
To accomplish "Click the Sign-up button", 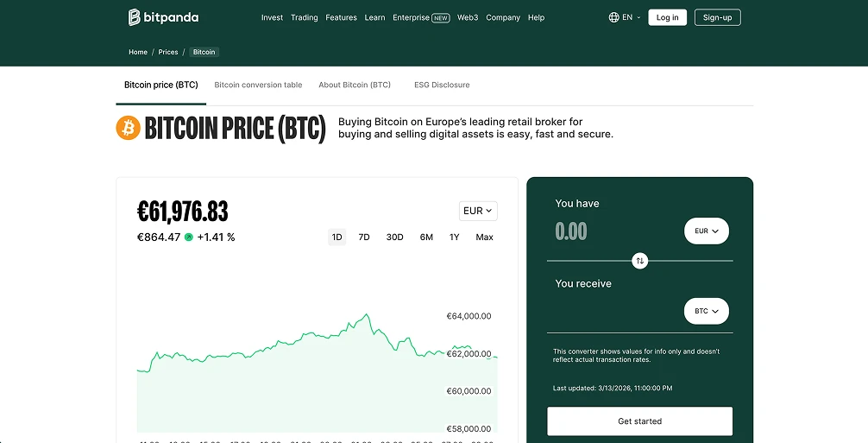I will coord(717,17).
